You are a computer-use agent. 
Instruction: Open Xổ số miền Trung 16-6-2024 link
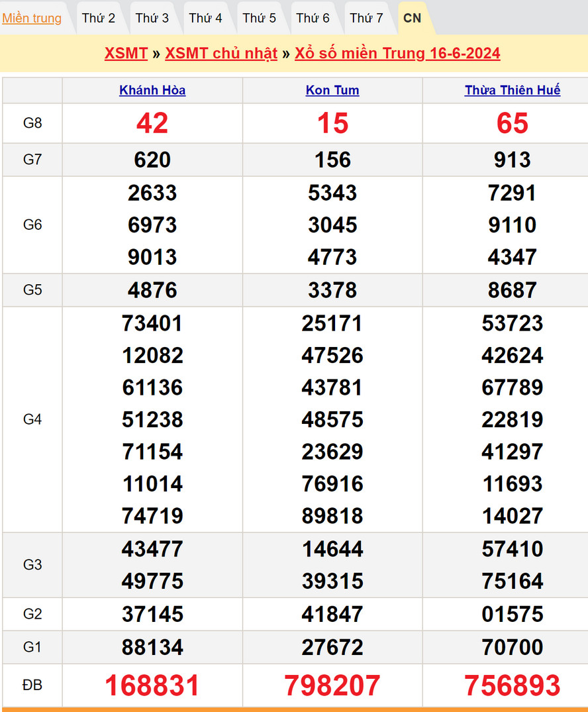397,54
